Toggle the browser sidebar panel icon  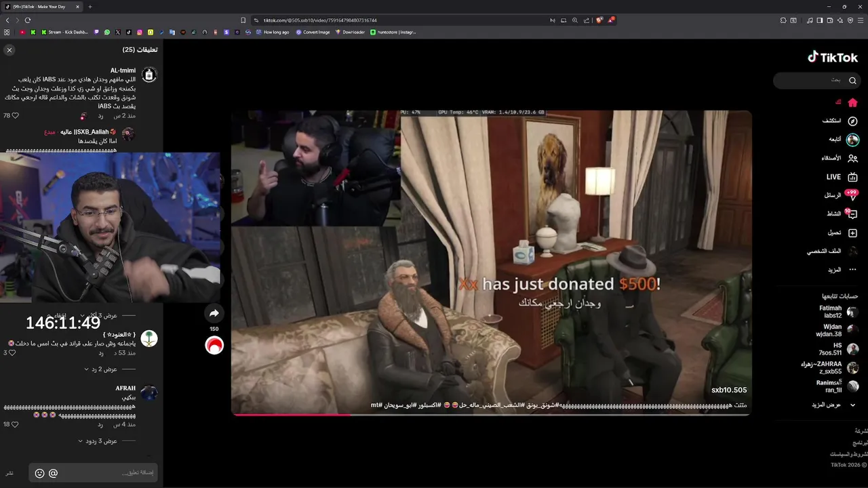[820, 20]
